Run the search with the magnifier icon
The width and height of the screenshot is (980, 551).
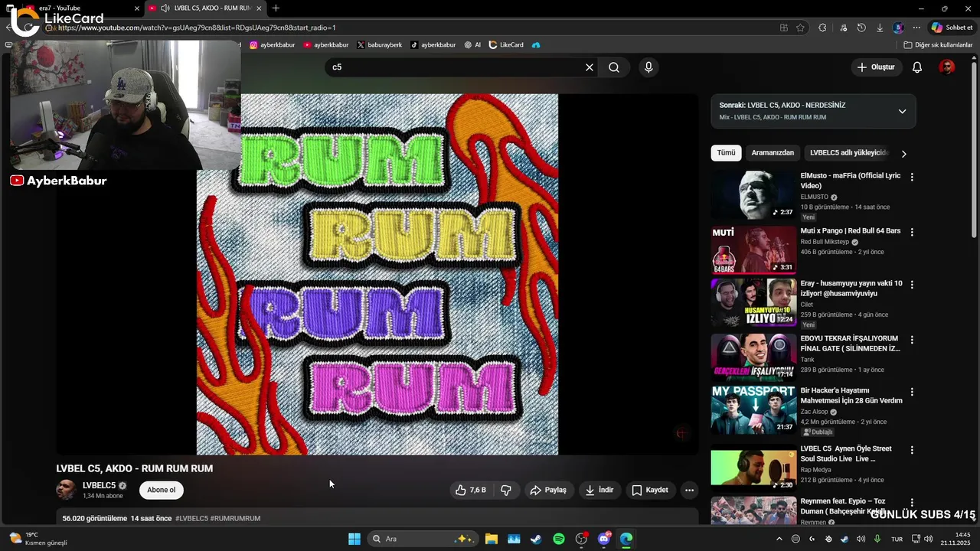click(614, 67)
